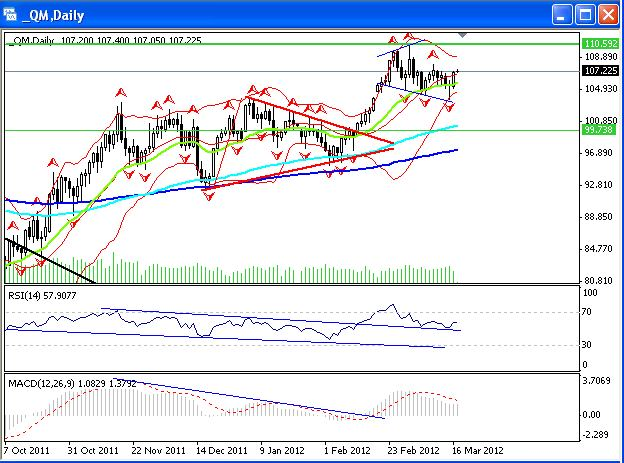
Task: Click the 104.930 price scale value
Action: (x=601, y=88)
